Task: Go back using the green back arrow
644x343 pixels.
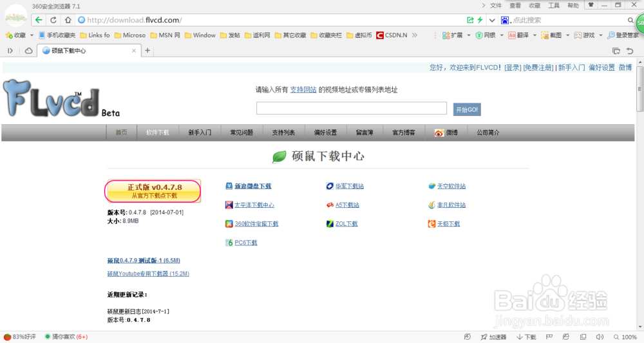Action: tap(39, 20)
